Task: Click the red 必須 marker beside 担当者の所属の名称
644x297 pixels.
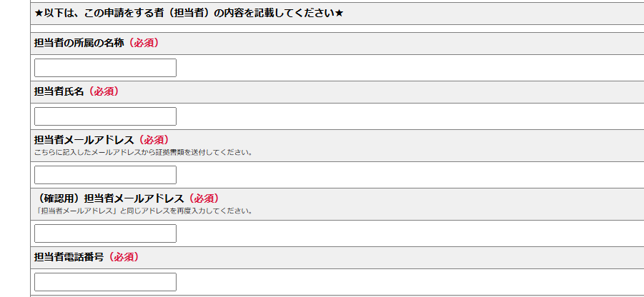Action: tap(142, 43)
